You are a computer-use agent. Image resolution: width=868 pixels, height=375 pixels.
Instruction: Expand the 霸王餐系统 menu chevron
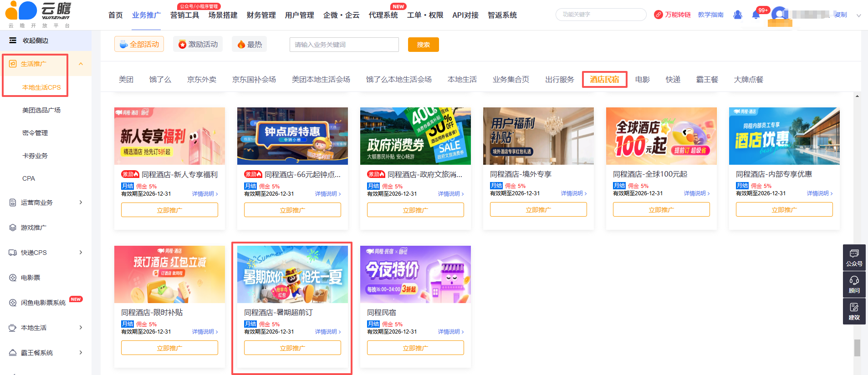coord(81,353)
